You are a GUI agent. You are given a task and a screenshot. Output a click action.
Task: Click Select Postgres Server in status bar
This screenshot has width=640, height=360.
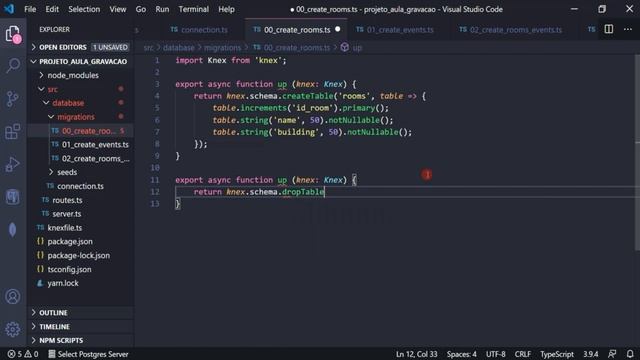pos(88,354)
